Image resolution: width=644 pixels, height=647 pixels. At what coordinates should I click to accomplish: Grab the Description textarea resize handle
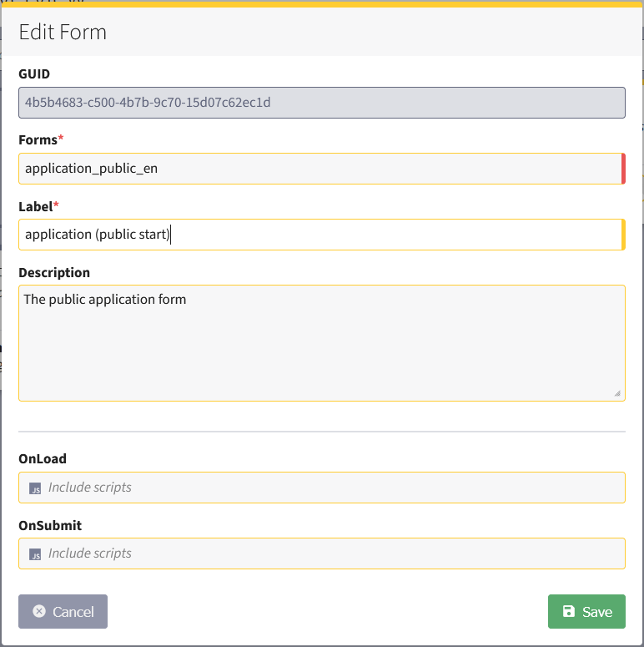coord(617,393)
